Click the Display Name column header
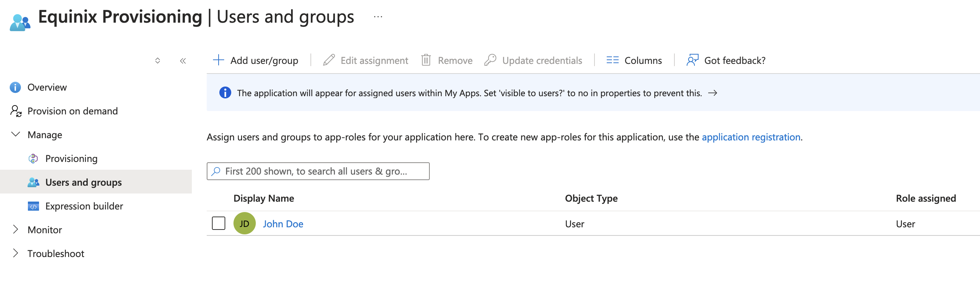 [x=264, y=198]
